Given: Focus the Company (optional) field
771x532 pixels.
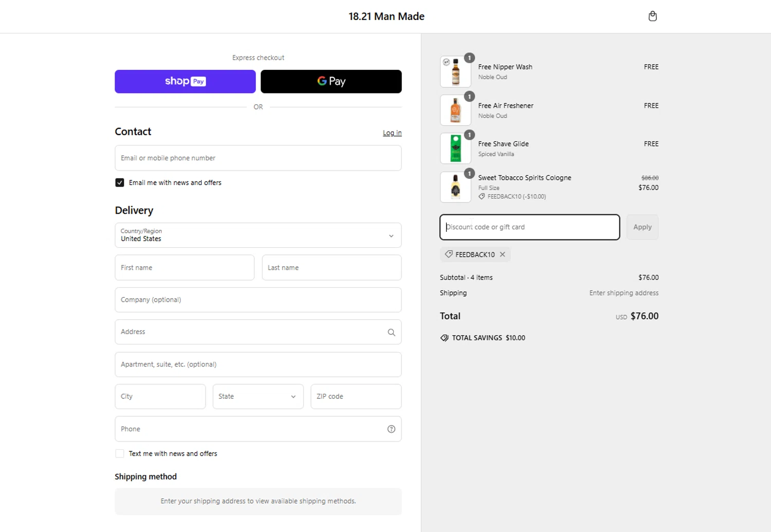Looking at the screenshot, I should [x=258, y=300].
